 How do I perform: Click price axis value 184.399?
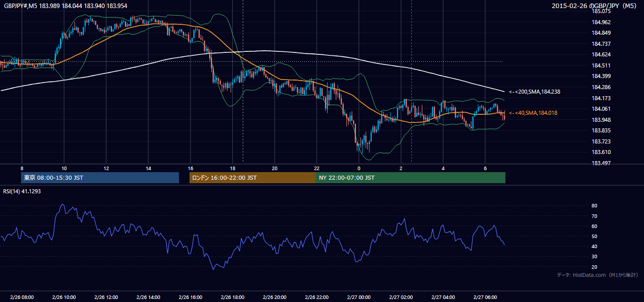pyautogui.click(x=601, y=76)
